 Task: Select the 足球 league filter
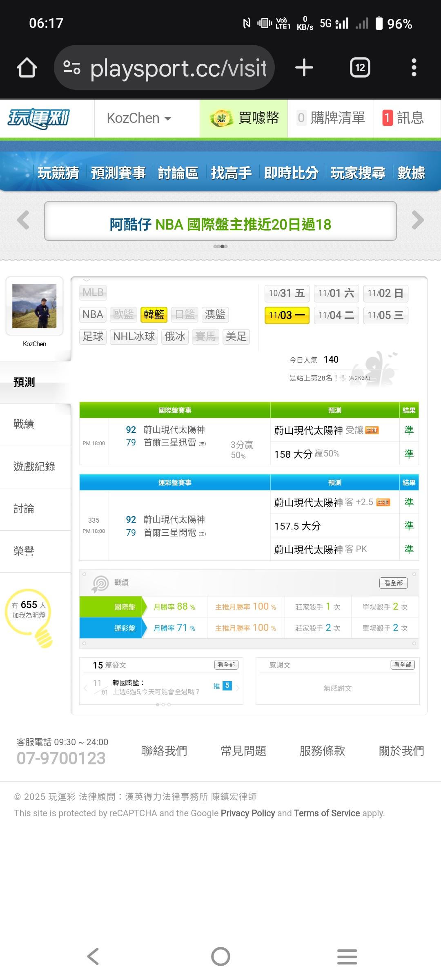[93, 336]
